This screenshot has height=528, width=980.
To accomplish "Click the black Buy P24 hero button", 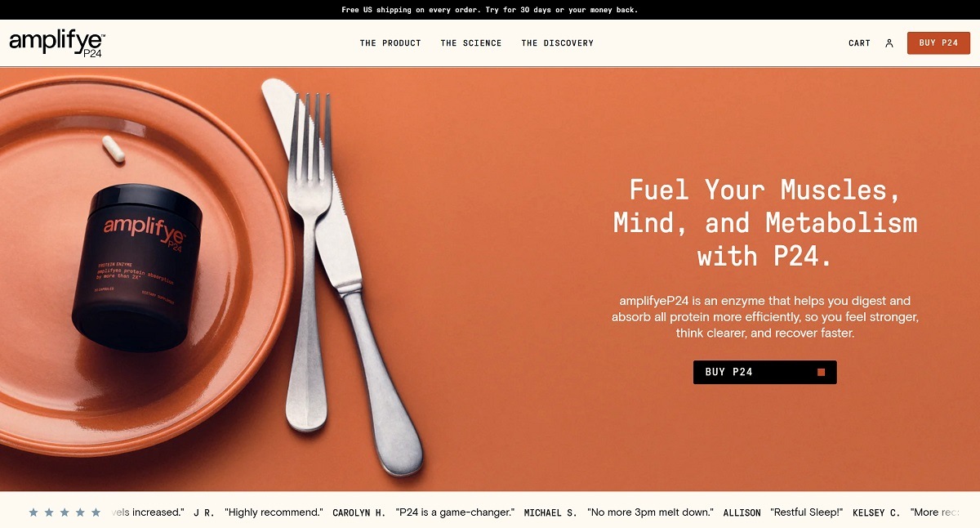I will pyautogui.click(x=765, y=372).
